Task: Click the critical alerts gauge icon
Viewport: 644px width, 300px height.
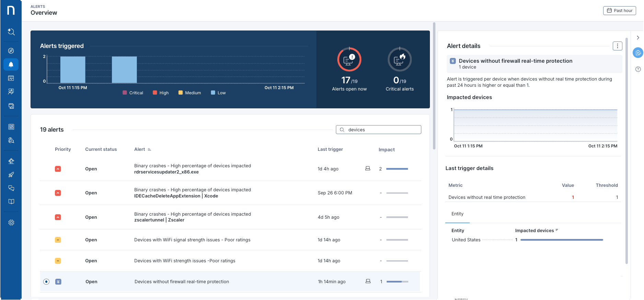Action: (x=400, y=60)
